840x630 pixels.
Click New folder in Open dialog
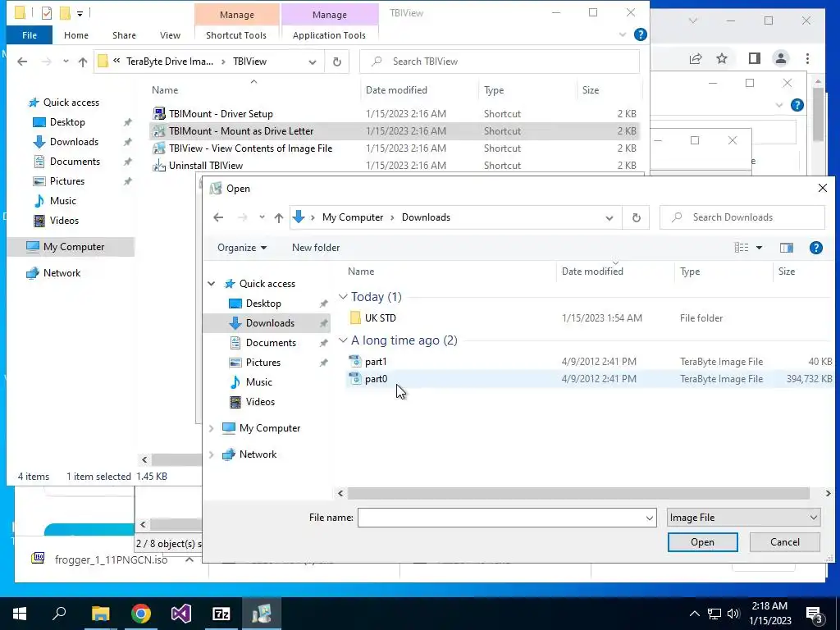click(x=316, y=248)
